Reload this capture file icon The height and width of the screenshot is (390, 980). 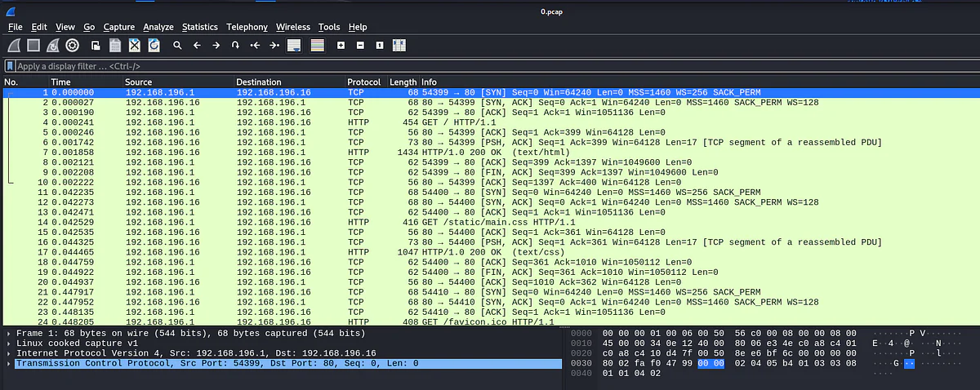click(x=154, y=46)
